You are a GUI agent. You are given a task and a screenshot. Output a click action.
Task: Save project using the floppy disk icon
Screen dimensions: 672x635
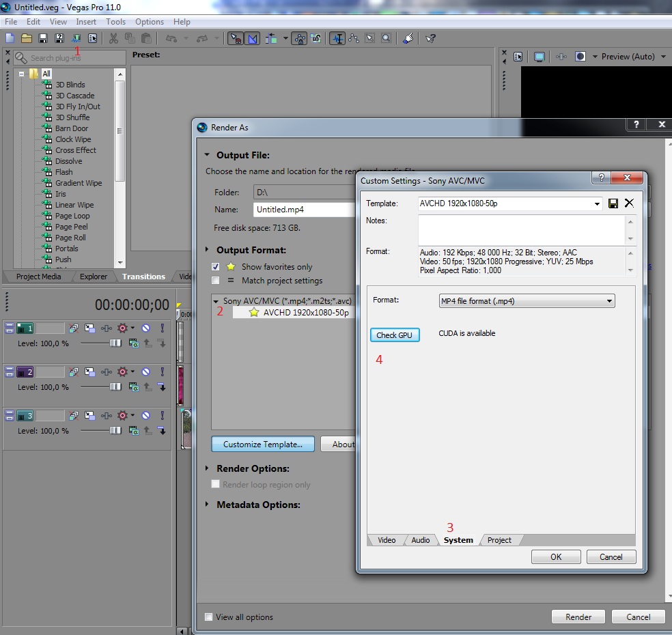coord(43,38)
